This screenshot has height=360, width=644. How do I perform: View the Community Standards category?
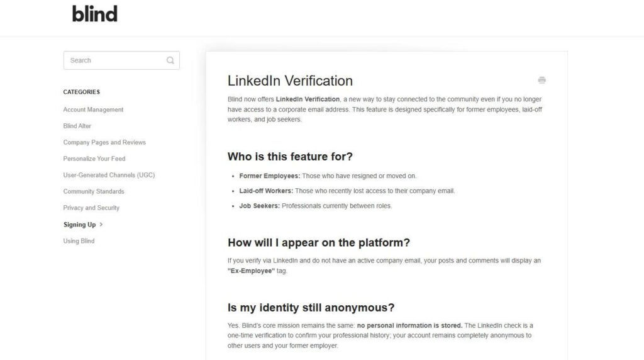tap(94, 191)
